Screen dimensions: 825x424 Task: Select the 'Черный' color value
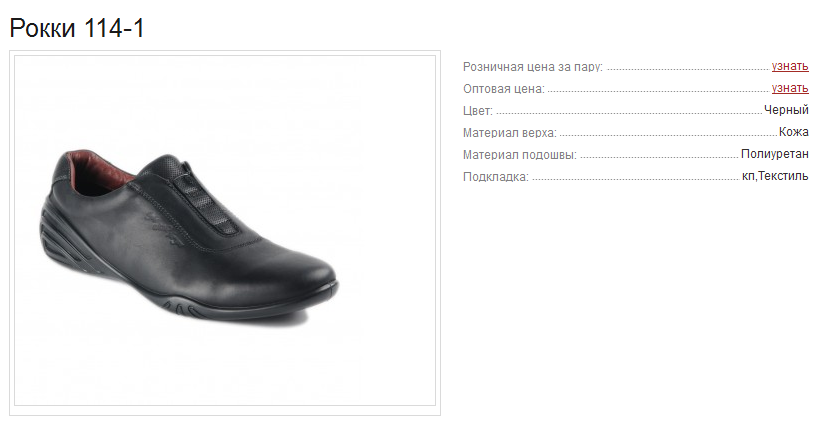(786, 110)
